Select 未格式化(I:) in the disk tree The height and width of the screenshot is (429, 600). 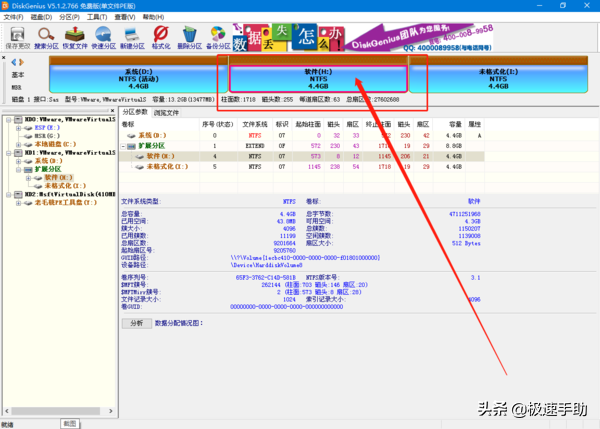point(65,186)
